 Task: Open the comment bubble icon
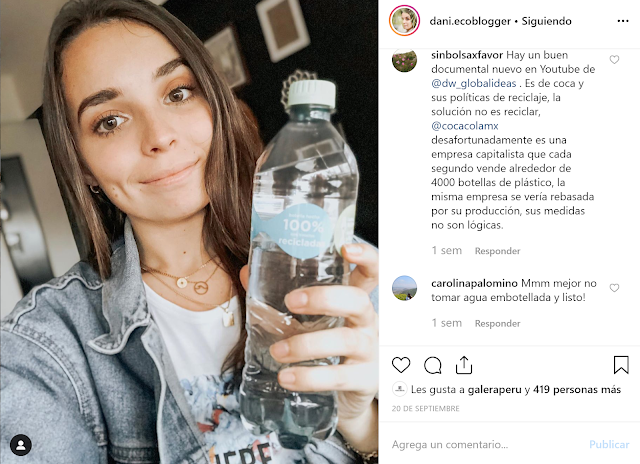pos(433,365)
